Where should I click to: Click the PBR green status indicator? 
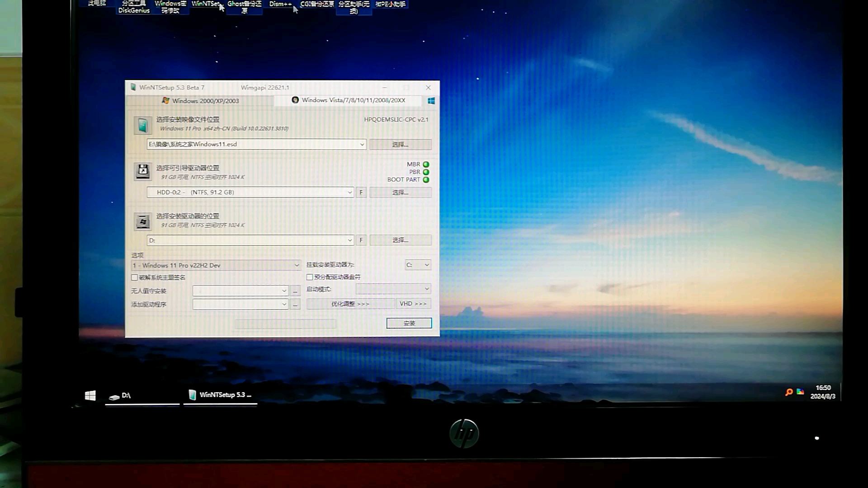pos(426,172)
